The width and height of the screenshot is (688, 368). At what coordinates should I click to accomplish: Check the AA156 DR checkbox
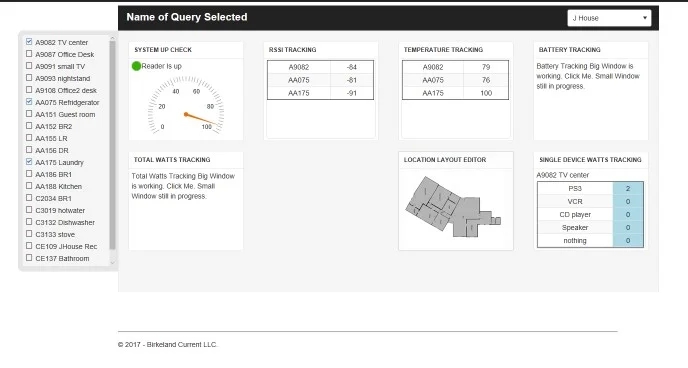[29, 150]
